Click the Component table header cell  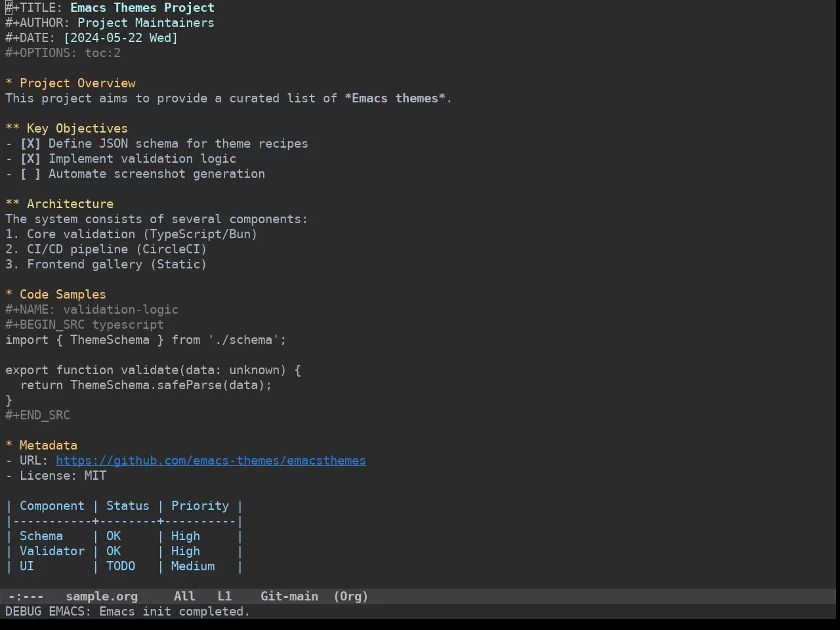(x=52, y=506)
